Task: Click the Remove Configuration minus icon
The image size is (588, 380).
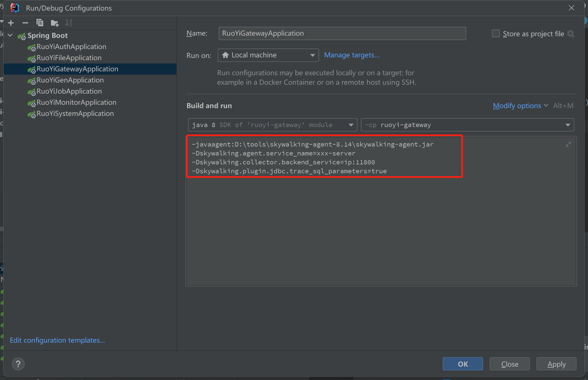Action: coord(25,23)
